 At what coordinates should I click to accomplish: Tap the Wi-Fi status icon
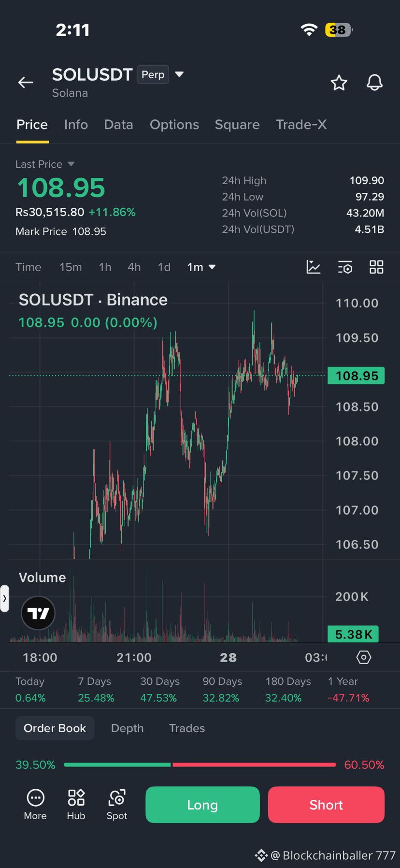point(309,29)
